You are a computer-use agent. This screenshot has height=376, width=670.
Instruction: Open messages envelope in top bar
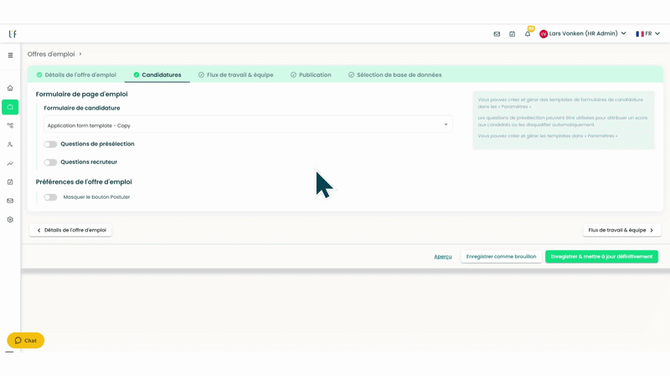click(x=497, y=34)
